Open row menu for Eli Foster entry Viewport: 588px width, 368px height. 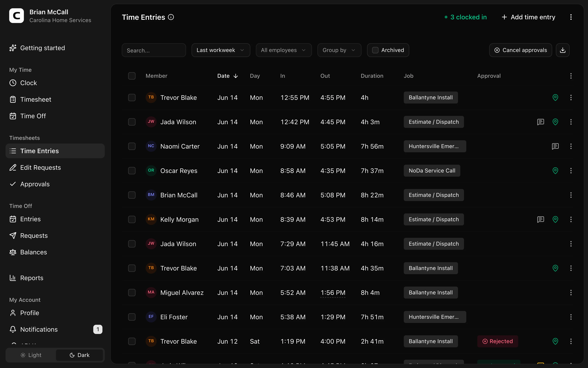click(571, 317)
